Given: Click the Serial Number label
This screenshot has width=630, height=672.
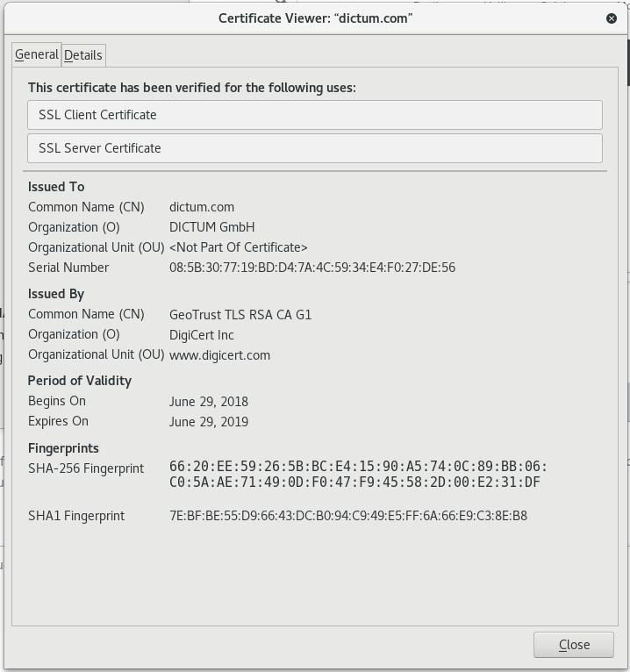Looking at the screenshot, I should click(68, 268).
